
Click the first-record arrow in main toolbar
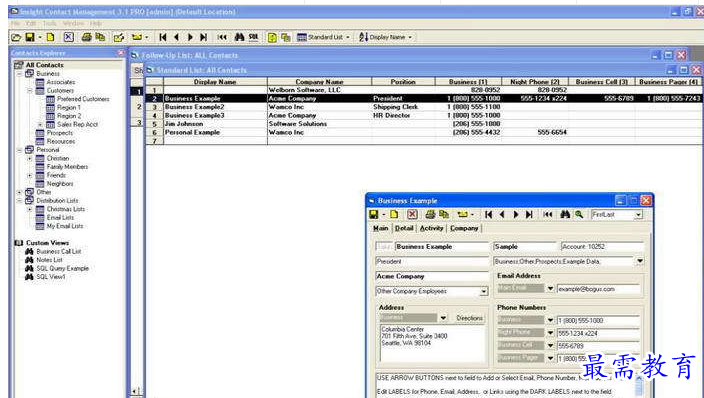point(163,37)
